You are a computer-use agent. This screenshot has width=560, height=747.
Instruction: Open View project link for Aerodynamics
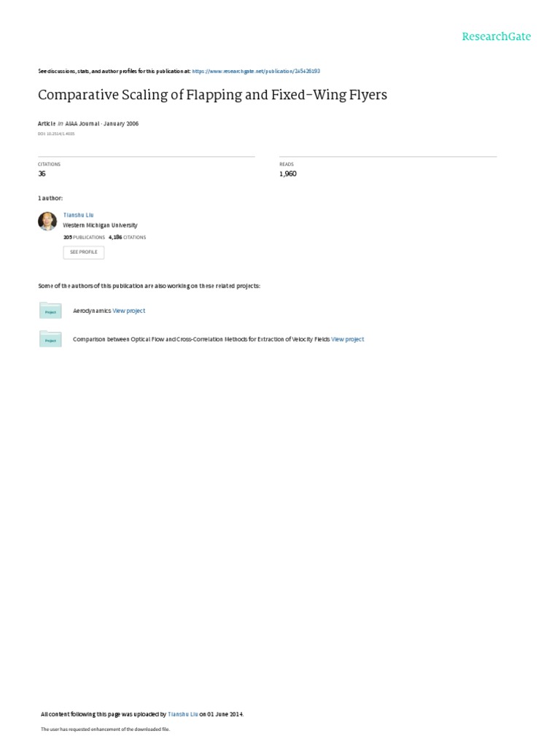(x=128, y=311)
